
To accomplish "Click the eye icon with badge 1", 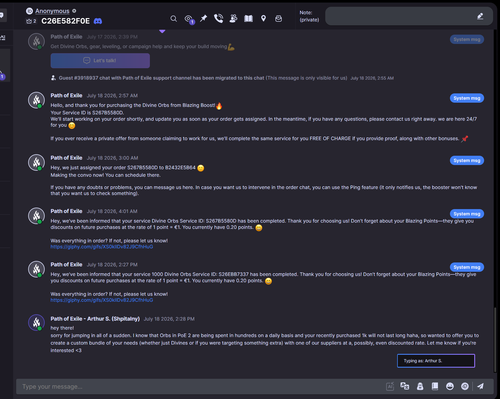I will [189, 19].
